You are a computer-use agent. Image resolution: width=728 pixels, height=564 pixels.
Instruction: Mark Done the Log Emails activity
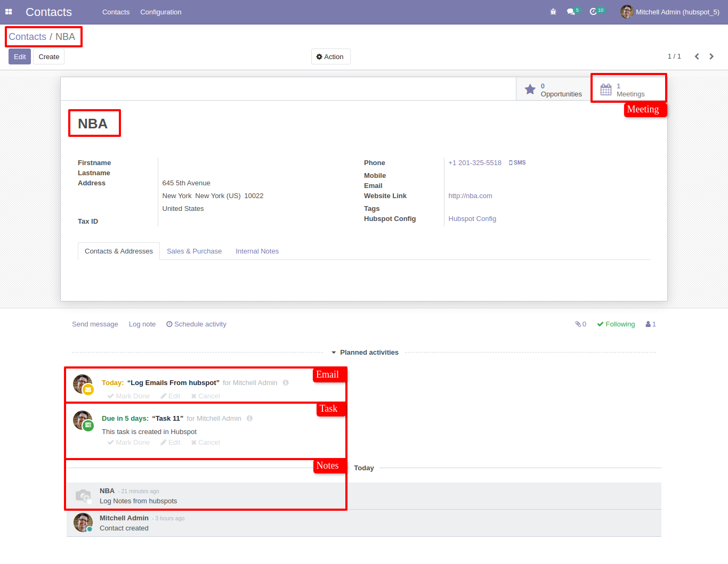pos(128,396)
